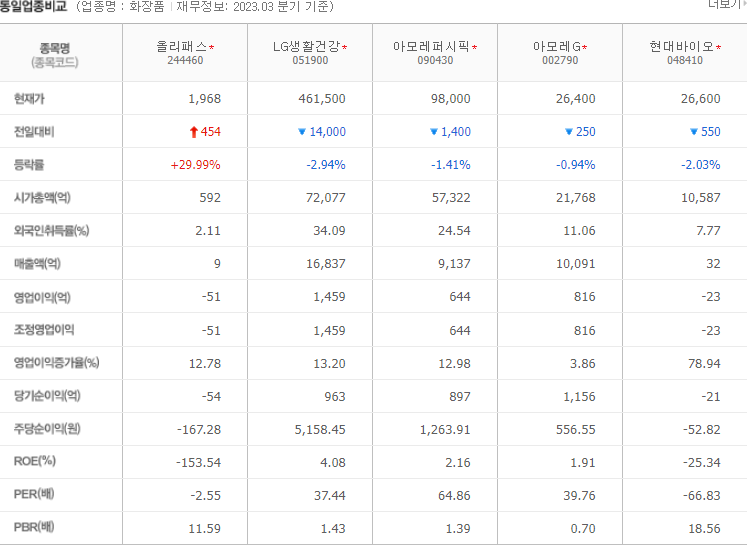This screenshot has height=557, width=754.
Task: Click the 동일업종비교 section title
Action: [x=33, y=6]
